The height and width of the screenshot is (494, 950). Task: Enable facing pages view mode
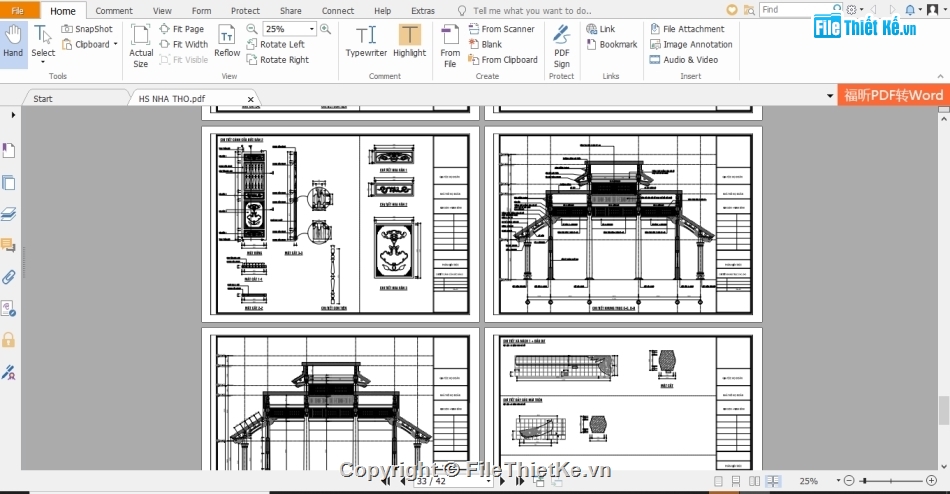(x=754, y=481)
